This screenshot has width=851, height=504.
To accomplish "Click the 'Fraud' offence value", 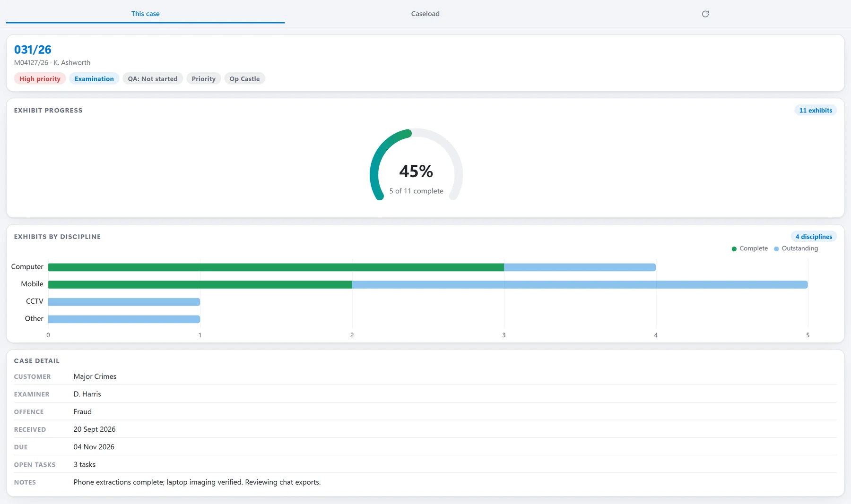I will tap(83, 411).
